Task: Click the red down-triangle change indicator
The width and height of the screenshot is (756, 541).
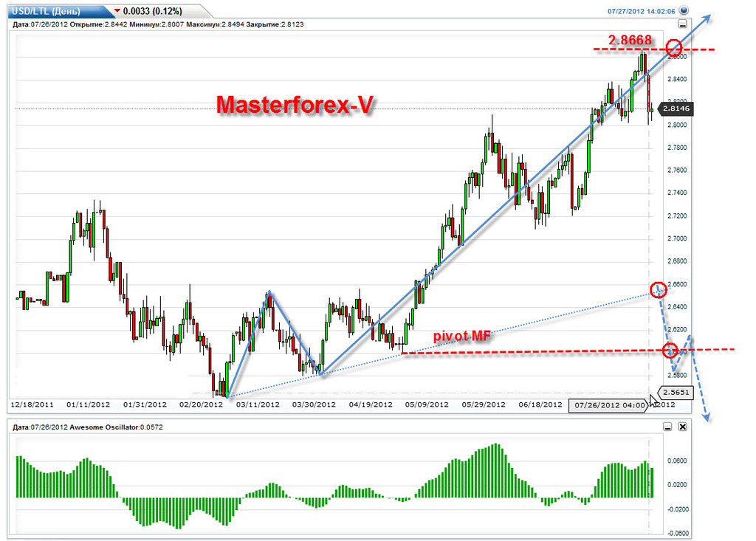Action: (x=117, y=10)
